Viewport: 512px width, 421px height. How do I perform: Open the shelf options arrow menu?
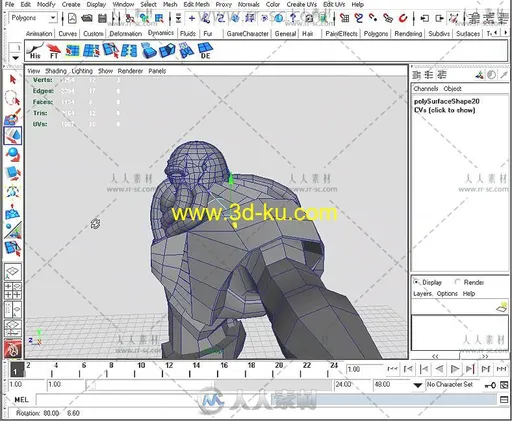coord(15,57)
